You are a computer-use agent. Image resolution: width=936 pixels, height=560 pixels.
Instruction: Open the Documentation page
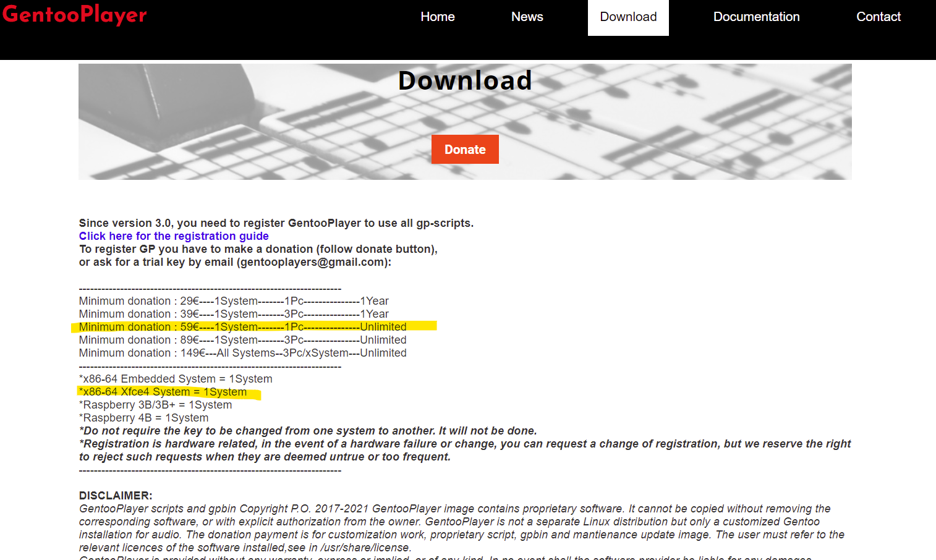pyautogui.click(x=757, y=17)
